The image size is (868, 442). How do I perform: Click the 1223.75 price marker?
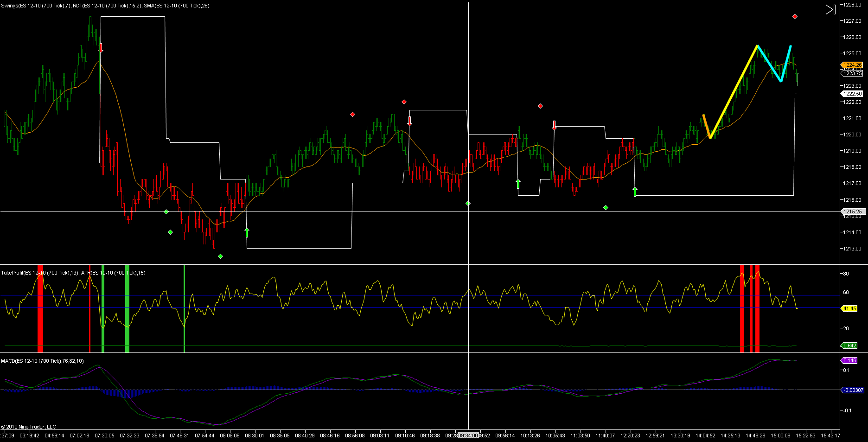point(852,73)
